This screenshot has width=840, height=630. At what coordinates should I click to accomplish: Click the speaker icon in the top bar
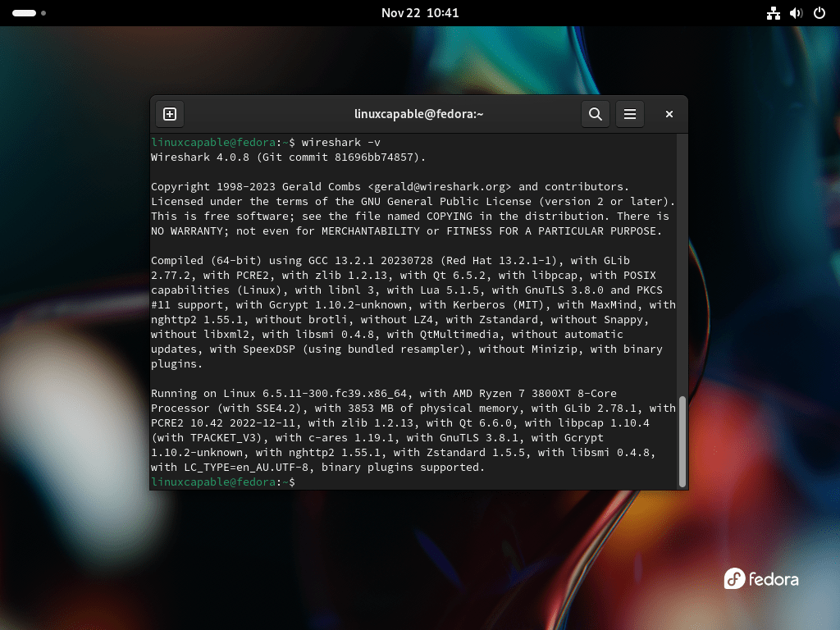click(795, 13)
